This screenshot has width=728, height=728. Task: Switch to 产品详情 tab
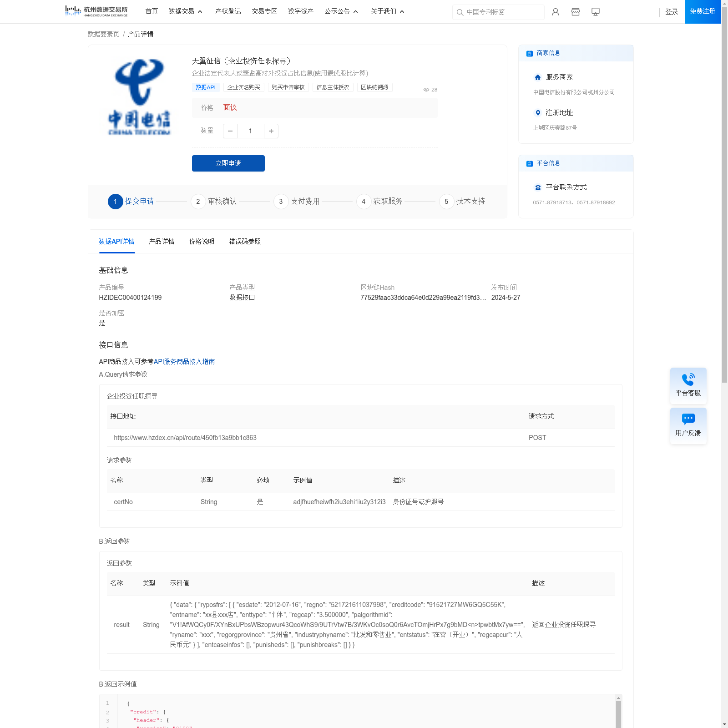coord(162,242)
